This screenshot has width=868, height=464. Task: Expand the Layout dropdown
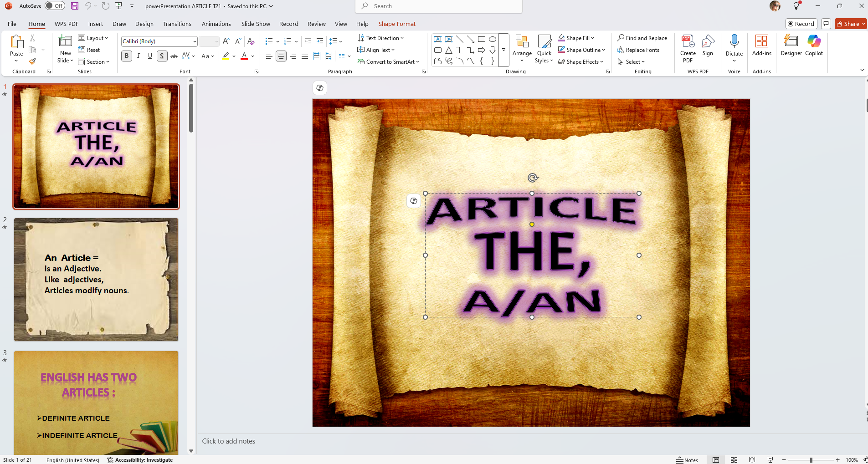[x=93, y=38]
